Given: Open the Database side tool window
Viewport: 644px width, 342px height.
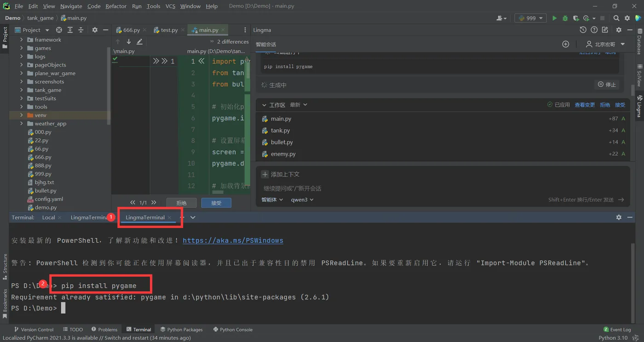Looking at the screenshot, I should click(639, 42).
